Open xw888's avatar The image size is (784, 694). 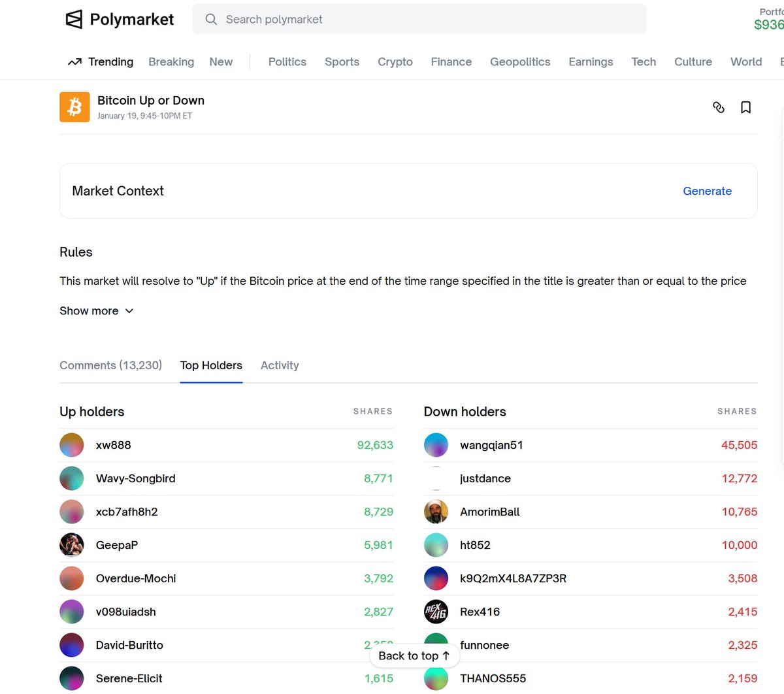point(72,445)
